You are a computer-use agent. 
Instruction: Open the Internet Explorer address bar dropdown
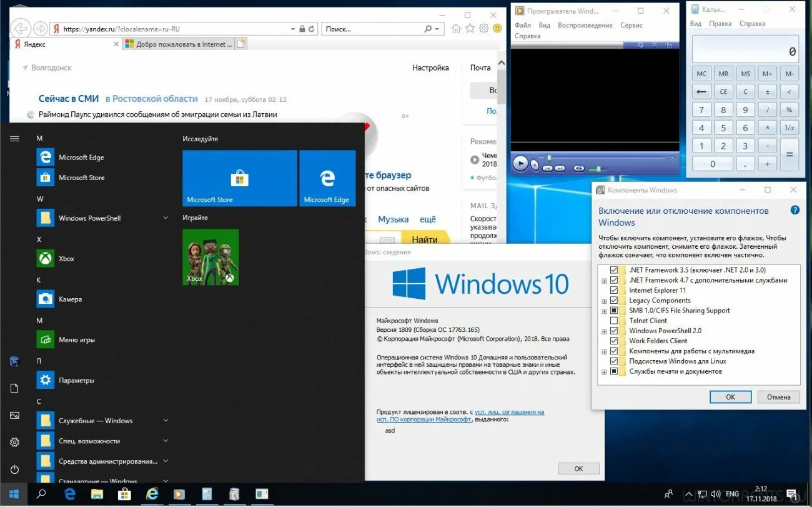[x=293, y=29]
